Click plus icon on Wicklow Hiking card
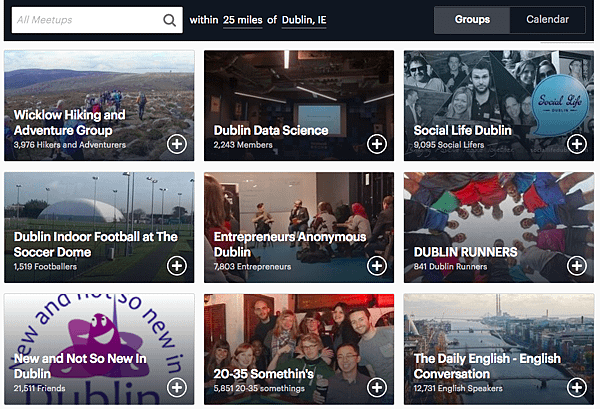The height and width of the screenshot is (409, 600). (177, 144)
